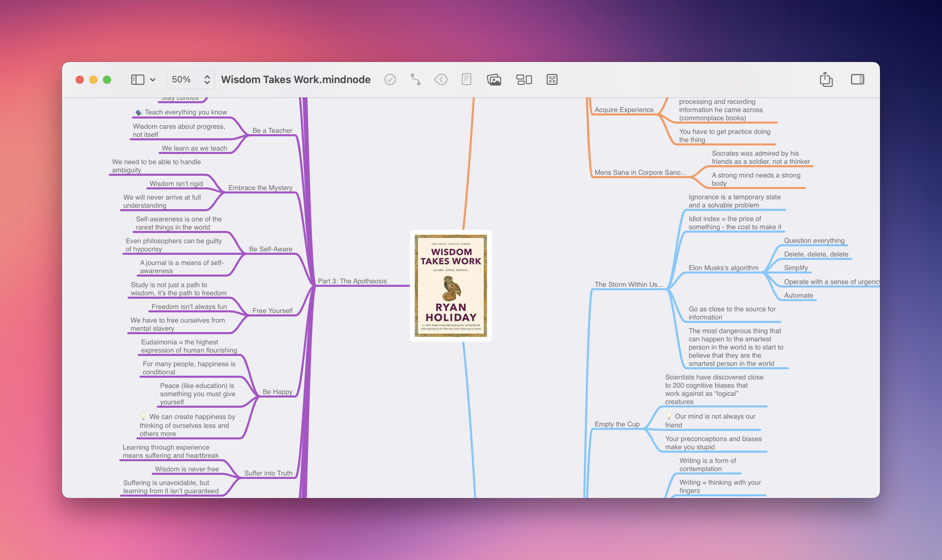Toggle the outline sidebar panel
This screenshot has height=560, width=942.
coord(138,79)
